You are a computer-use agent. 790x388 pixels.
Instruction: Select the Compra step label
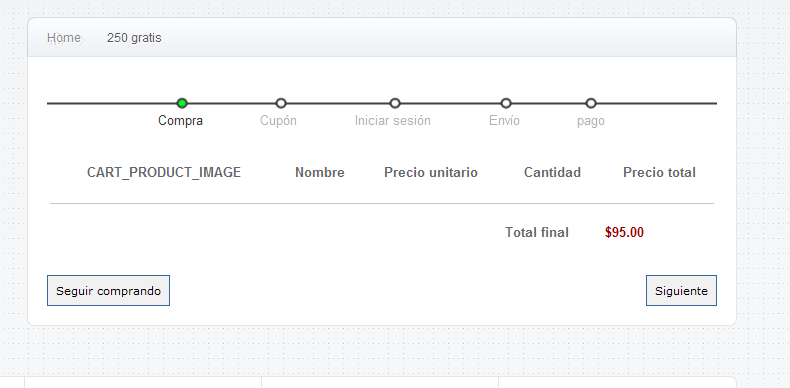coord(180,121)
